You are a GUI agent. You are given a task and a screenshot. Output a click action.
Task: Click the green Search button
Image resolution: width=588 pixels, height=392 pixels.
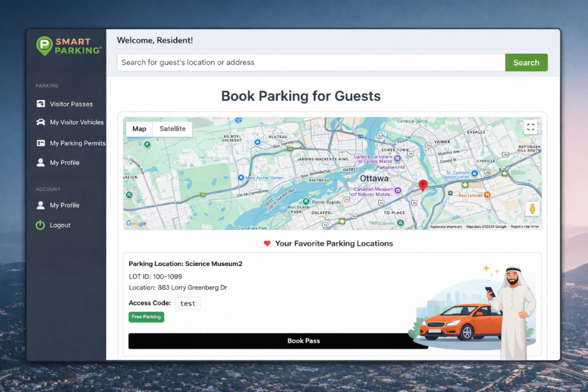pos(526,62)
